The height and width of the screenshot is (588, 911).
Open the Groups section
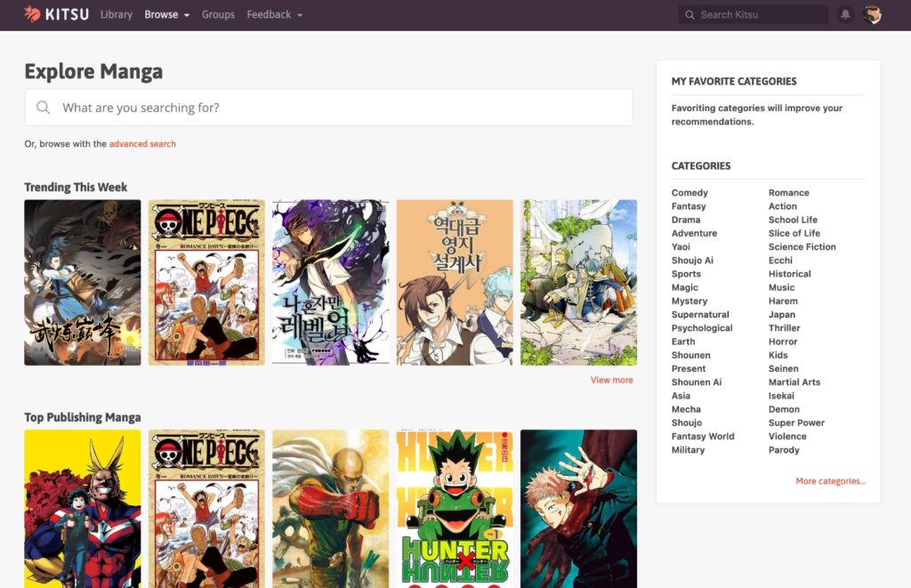point(218,14)
